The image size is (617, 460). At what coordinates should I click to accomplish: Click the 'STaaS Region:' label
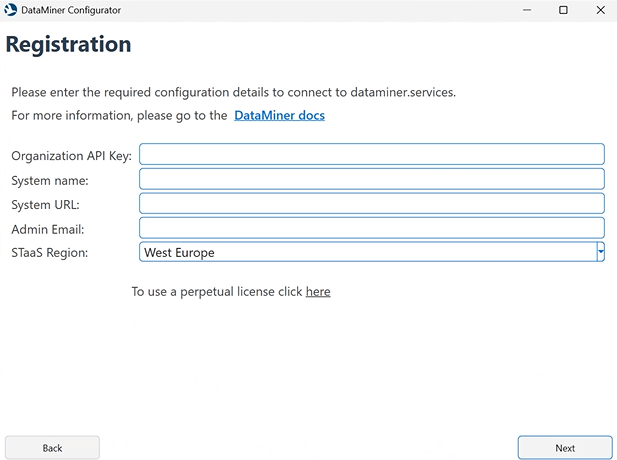click(x=50, y=253)
